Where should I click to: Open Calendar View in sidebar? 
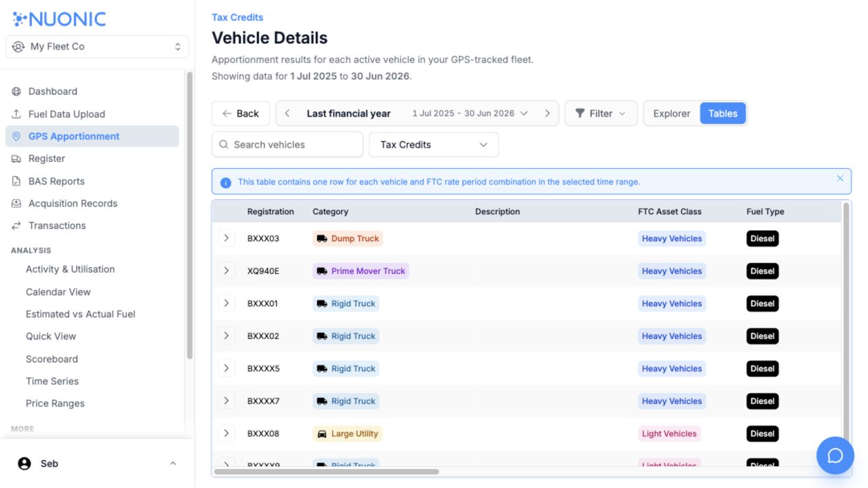click(x=58, y=292)
